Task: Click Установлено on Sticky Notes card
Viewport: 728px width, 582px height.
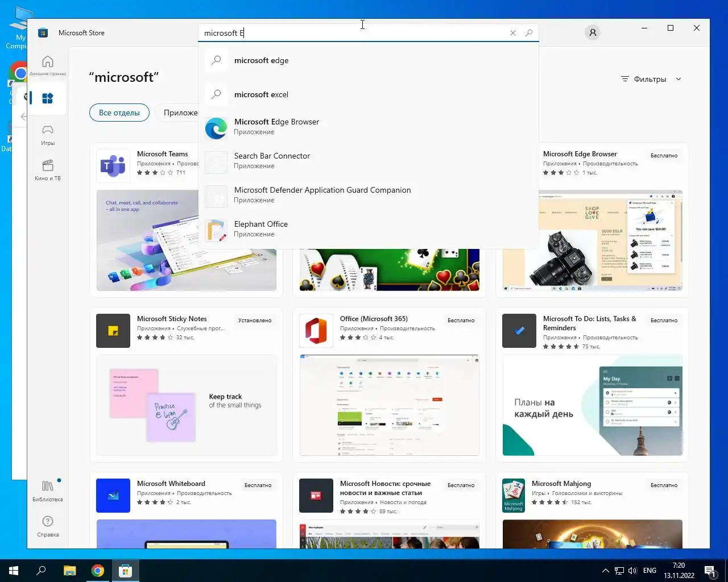Action: click(x=255, y=320)
